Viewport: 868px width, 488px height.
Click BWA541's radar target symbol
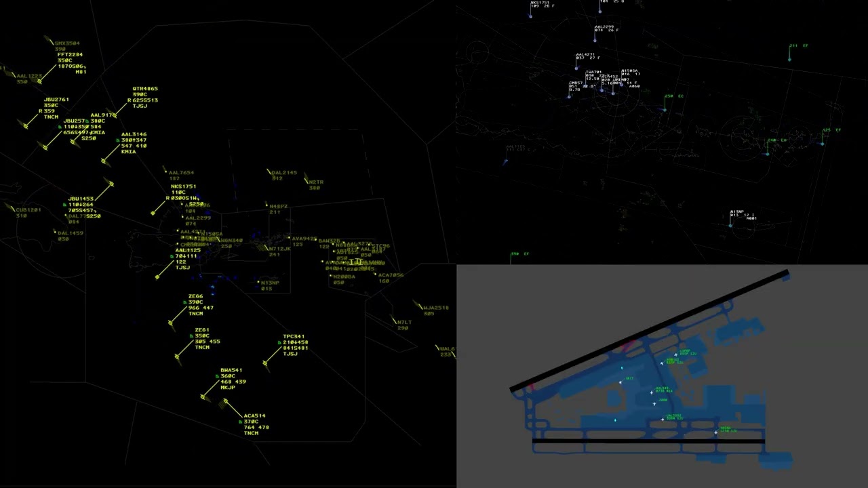tap(203, 397)
